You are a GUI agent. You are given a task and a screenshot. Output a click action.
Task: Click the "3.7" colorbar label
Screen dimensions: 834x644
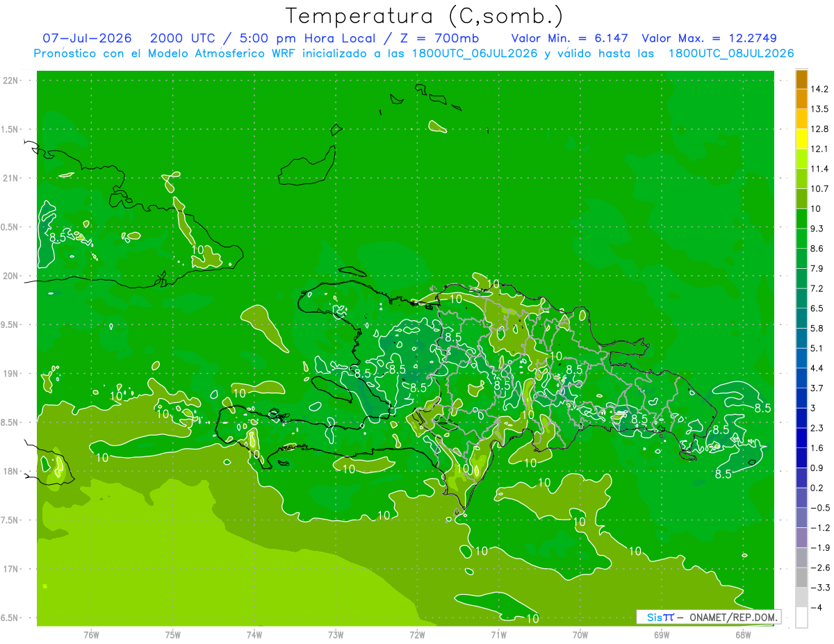click(817, 388)
